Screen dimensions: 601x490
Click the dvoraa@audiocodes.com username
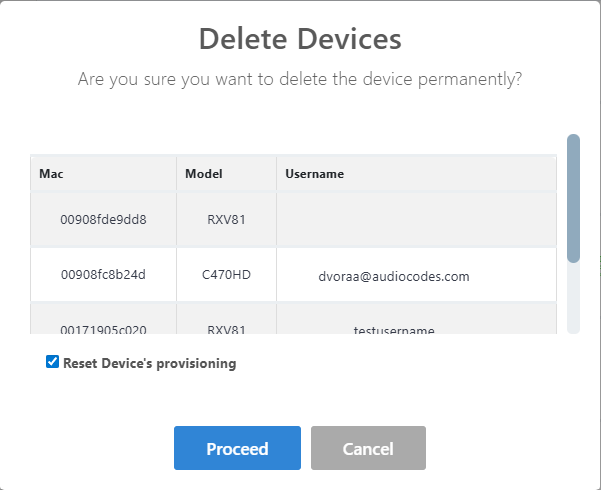click(x=394, y=276)
